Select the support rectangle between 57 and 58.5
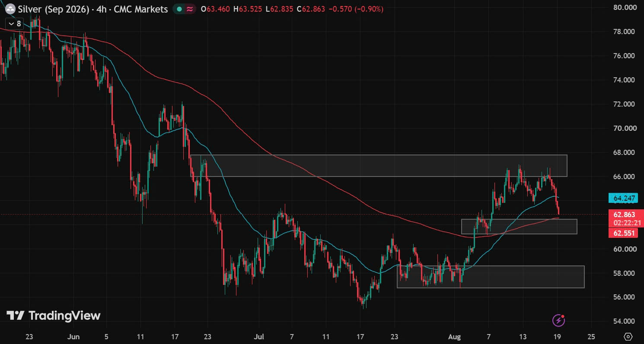The image size is (644, 344). [x=491, y=277]
